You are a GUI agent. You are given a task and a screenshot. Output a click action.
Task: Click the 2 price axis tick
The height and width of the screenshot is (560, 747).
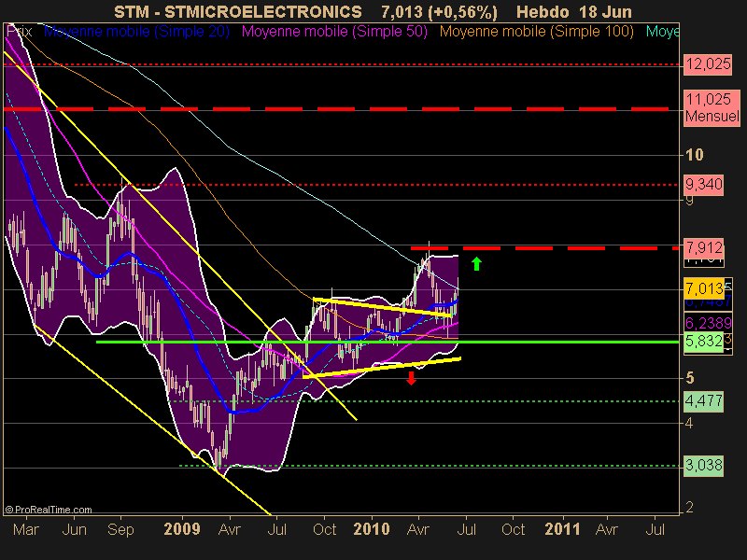[x=689, y=508]
